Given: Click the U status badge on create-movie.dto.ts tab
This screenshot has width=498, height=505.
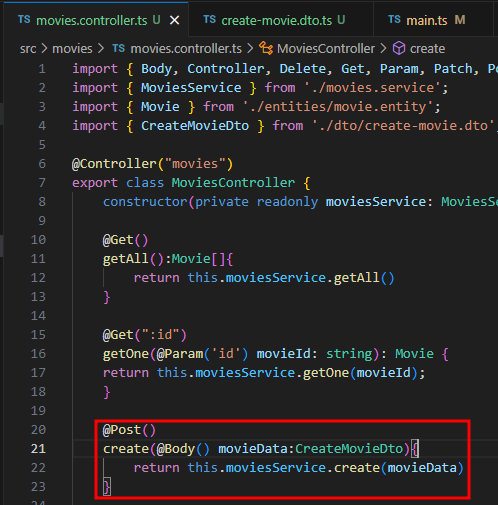Looking at the screenshot, I should coord(341,20).
